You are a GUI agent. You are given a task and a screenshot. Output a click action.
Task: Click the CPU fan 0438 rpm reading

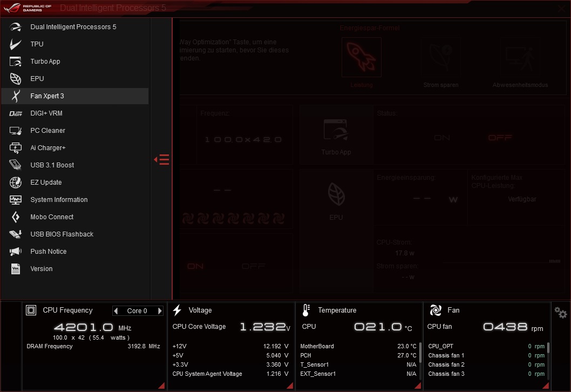513,327
